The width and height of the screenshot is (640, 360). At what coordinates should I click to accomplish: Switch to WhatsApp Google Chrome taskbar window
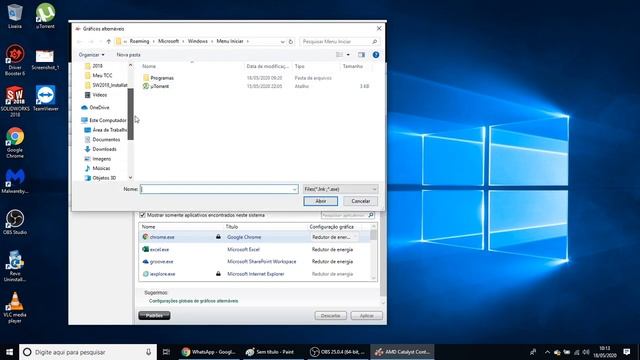pos(209,352)
